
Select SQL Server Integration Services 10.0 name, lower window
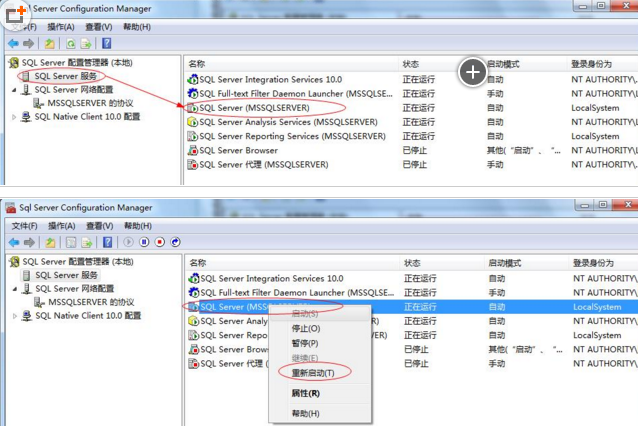272,279
